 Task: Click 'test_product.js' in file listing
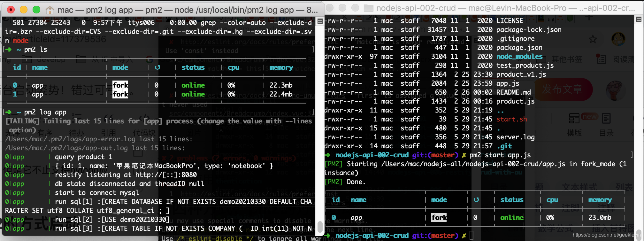(x=525, y=66)
